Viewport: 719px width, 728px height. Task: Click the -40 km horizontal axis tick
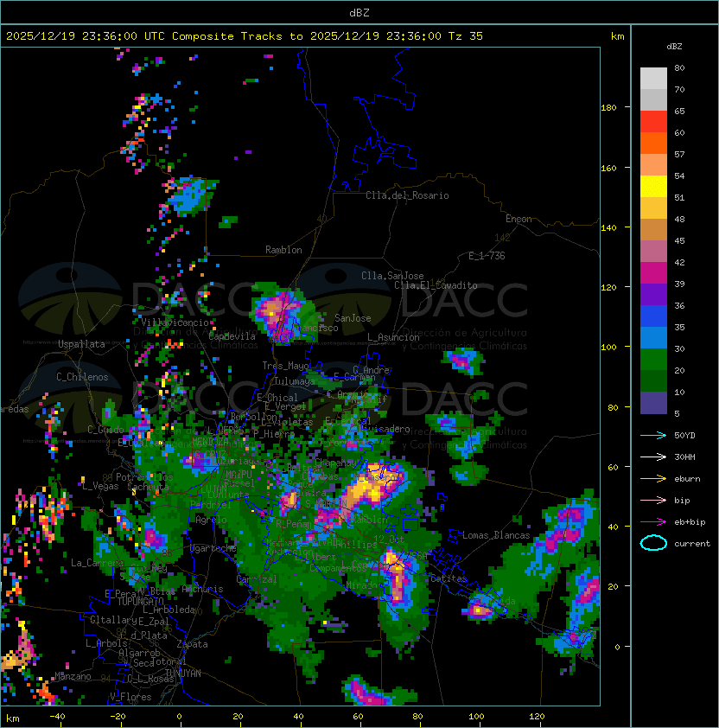point(58,717)
